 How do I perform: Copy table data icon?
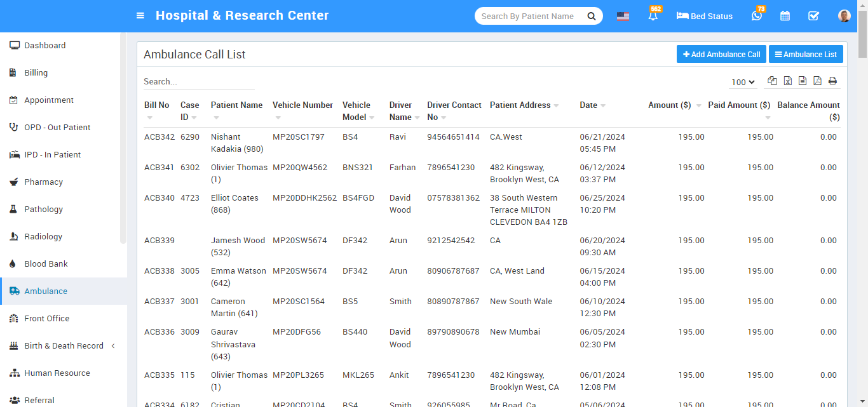[x=772, y=81]
